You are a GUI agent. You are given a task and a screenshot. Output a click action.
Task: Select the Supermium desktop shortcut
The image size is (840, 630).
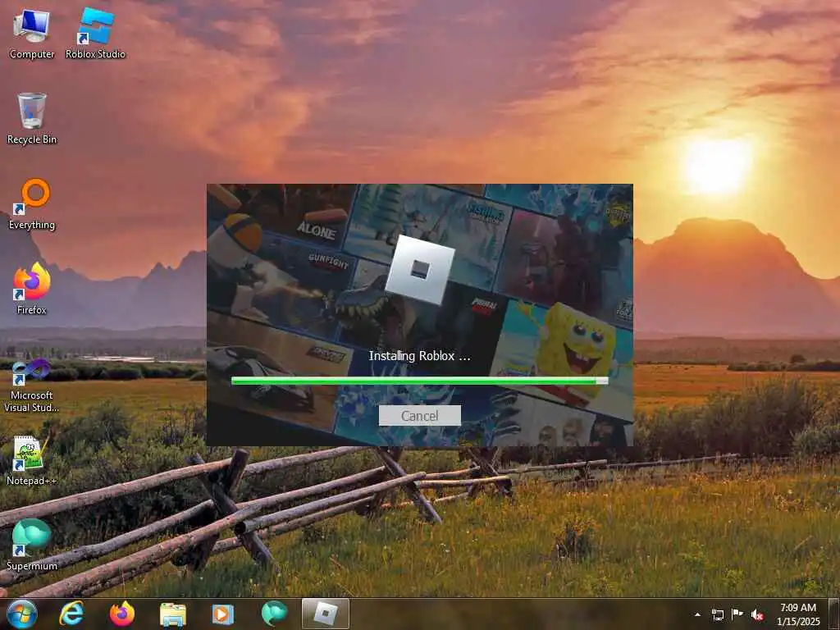click(32, 545)
